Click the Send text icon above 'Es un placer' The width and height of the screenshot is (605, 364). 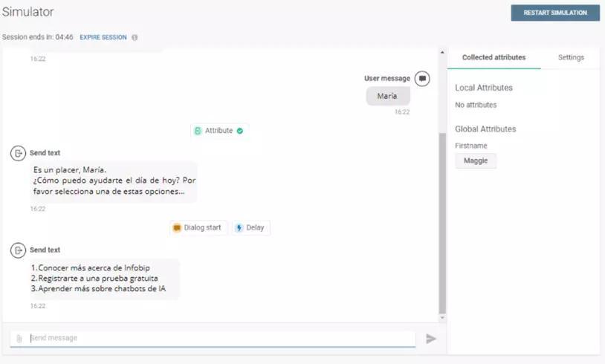tap(18, 153)
